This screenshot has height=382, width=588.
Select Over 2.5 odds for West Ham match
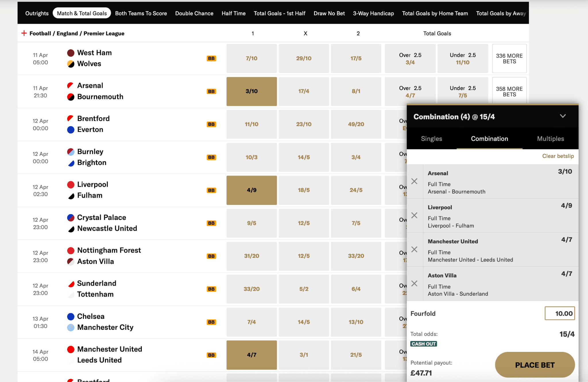click(x=410, y=58)
